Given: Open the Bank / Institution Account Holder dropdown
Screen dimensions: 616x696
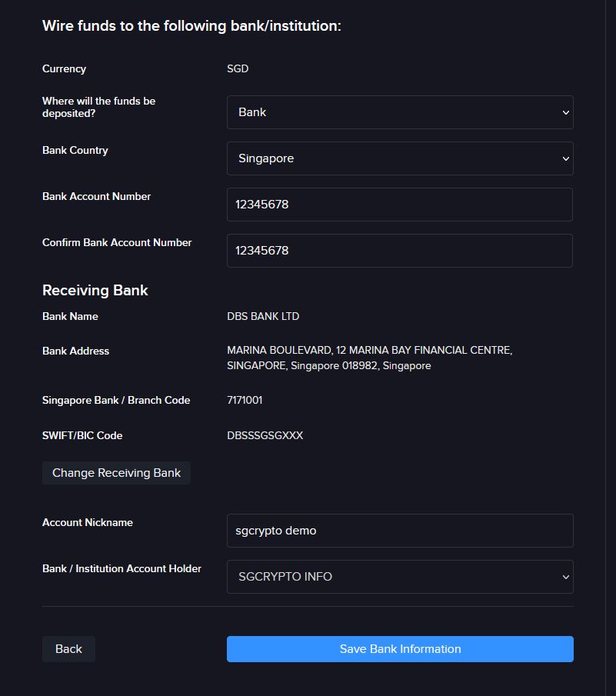Looking at the screenshot, I should 400,577.
